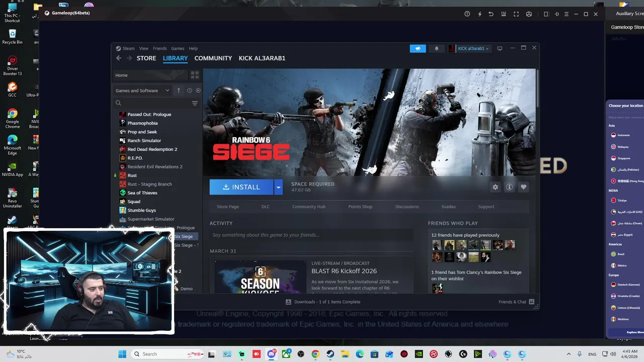
Task: Open Steam from the Windows taskbar
Action: tap(331, 354)
